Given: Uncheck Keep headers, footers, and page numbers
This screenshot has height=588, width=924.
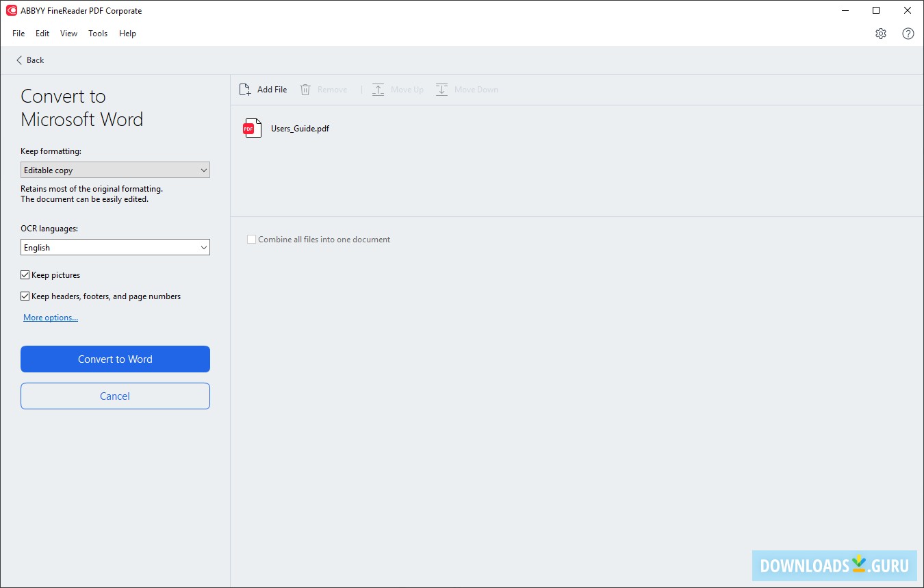Looking at the screenshot, I should tap(25, 296).
